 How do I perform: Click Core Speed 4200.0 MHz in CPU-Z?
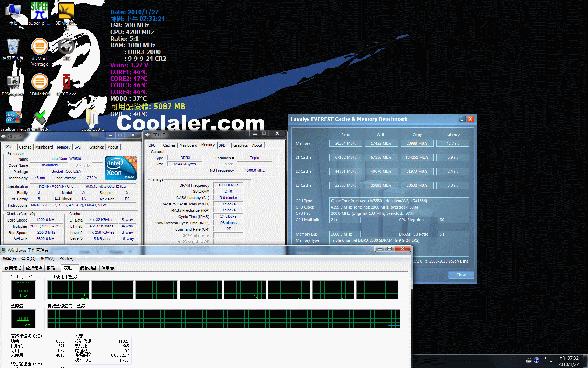click(46, 220)
